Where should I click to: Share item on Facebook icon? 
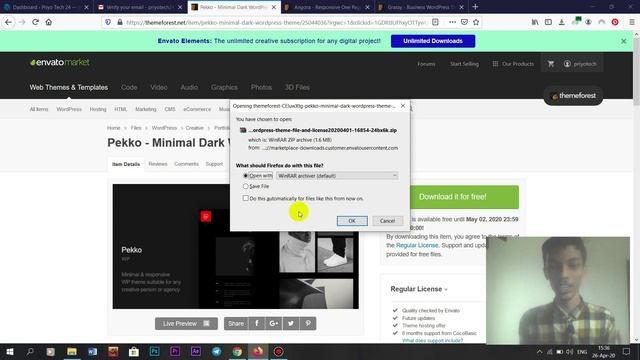(x=257, y=323)
